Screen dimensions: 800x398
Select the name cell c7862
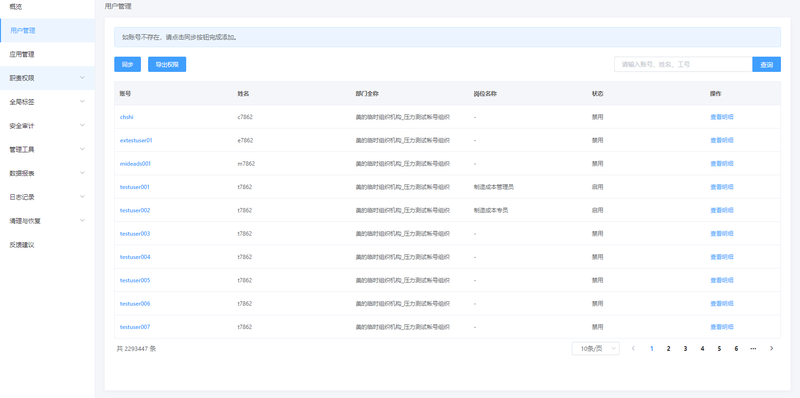(x=245, y=117)
